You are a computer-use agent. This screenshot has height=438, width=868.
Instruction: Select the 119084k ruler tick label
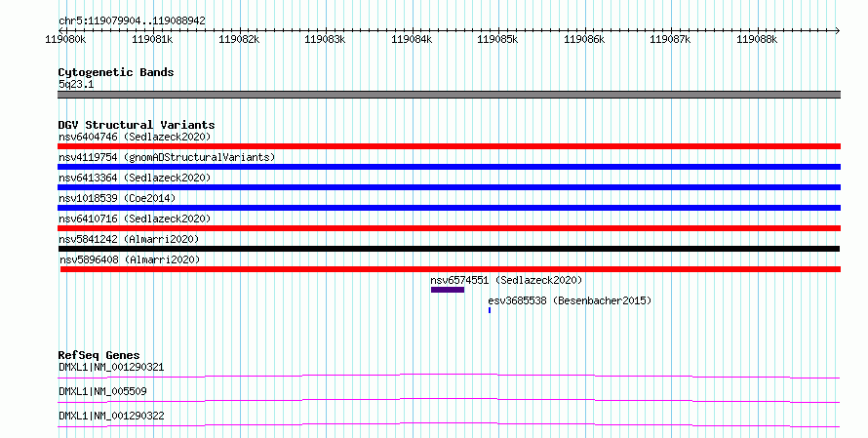(x=412, y=39)
